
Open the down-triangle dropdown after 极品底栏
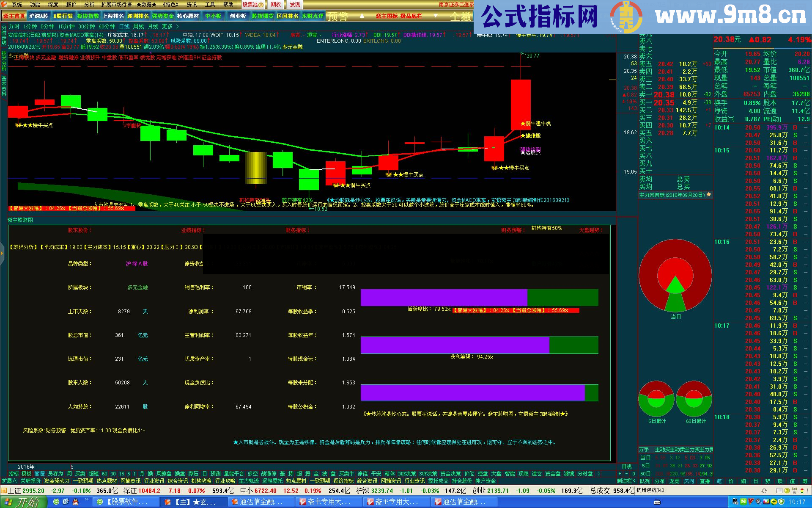point(436,16)
